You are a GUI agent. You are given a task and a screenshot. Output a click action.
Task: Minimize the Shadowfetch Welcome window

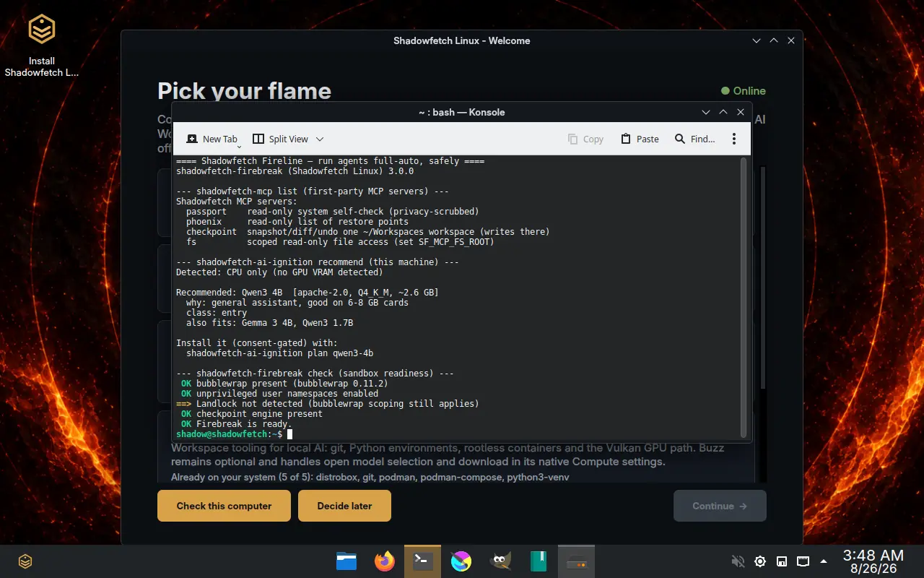[x=757, y=40]
